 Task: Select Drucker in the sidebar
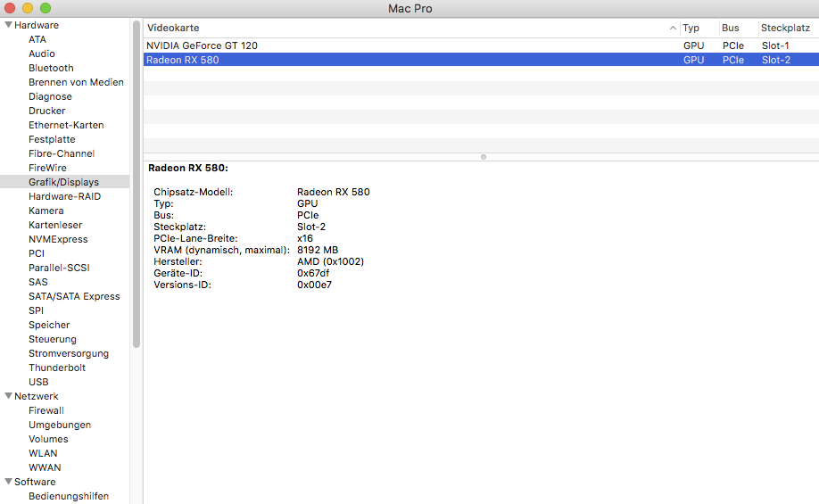(47, 111)
